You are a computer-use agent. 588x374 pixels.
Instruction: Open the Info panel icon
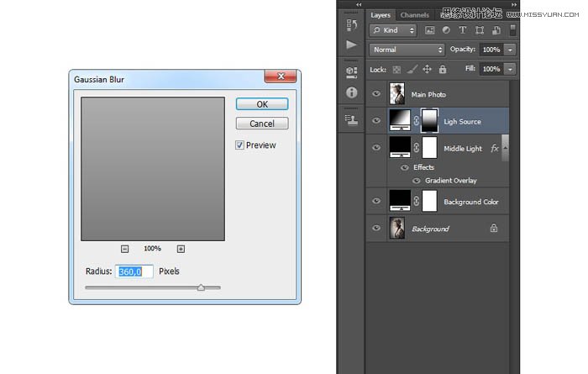coord(350,92)
